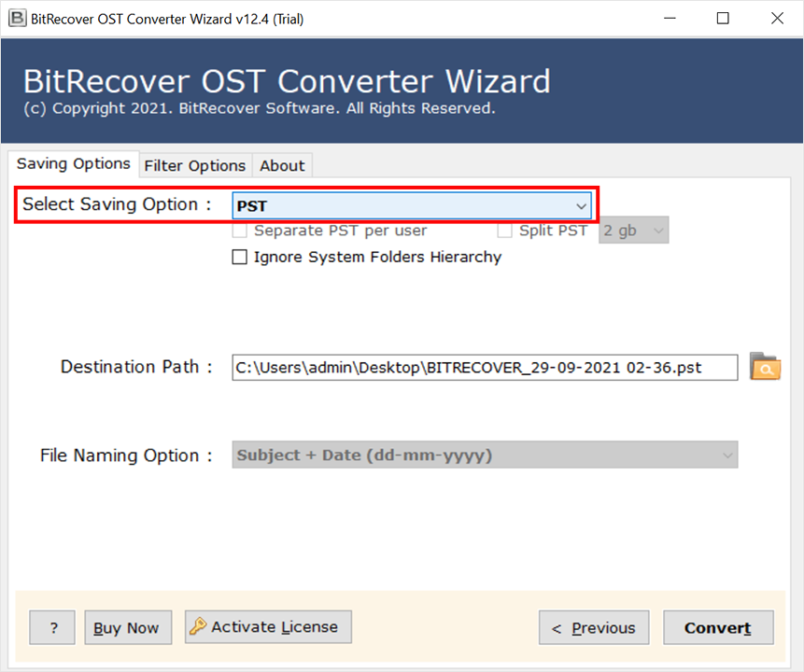This screenshot has height=672, width=804.
Task: Click the folder browse icon beside Destination Path
Action: click(765, 367)
